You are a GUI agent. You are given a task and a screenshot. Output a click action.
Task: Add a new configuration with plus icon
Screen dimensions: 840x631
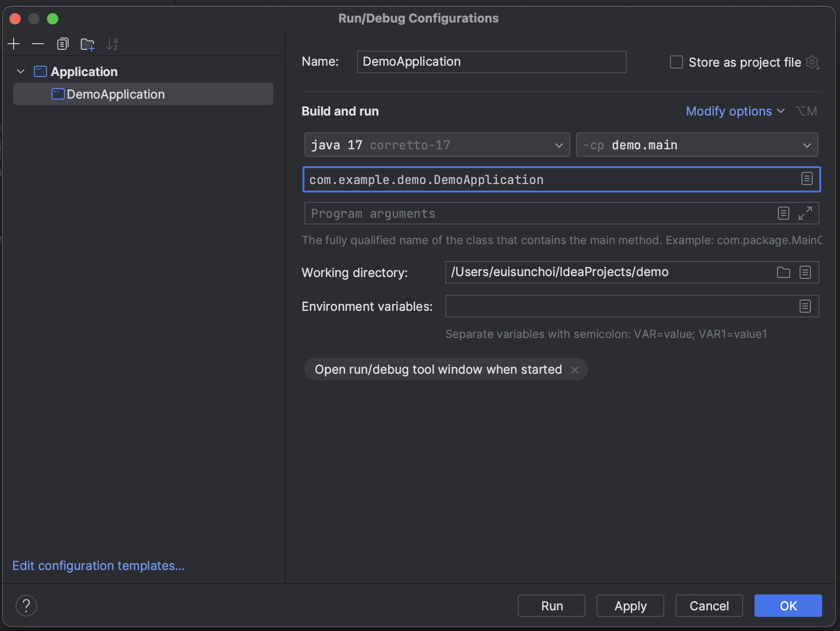[14, 44]
